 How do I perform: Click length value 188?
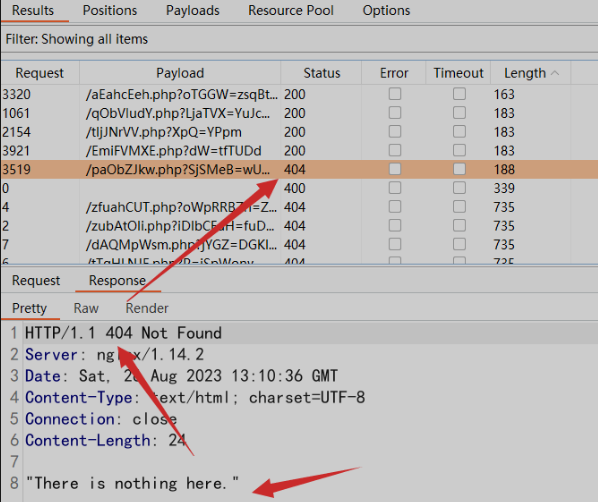pyautogui.click(x=504, y=169)
